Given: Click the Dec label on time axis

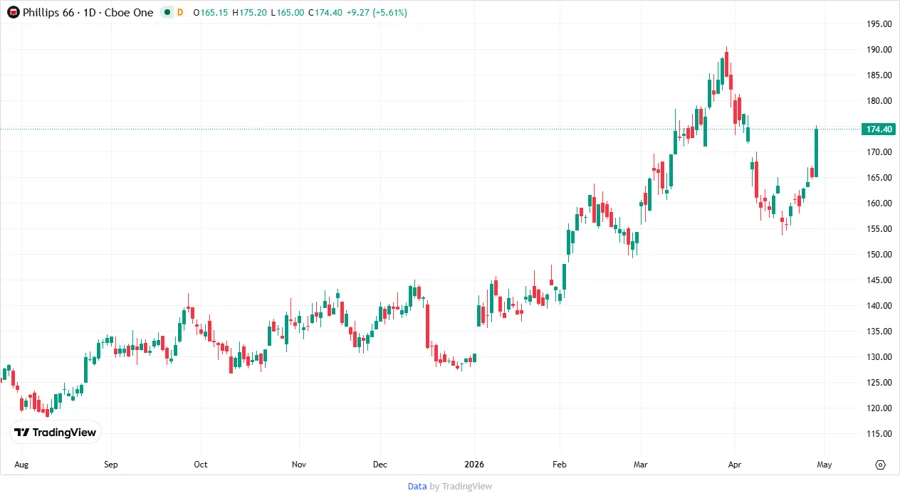Looking at the screenshot, I should [380, 464].
